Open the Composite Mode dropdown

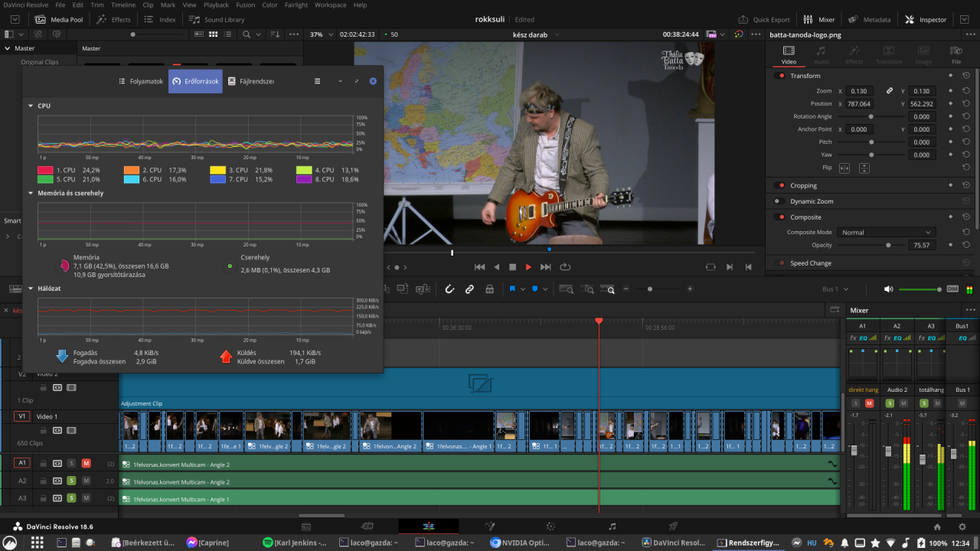[x=886, y=233]
